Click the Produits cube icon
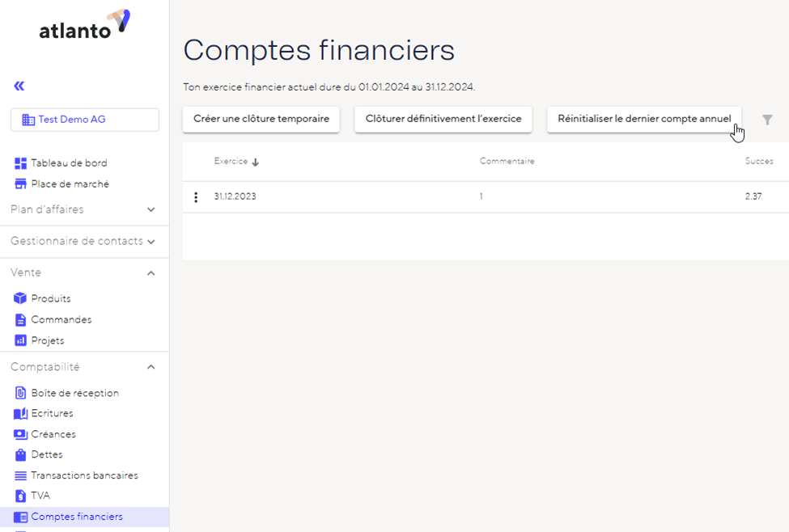Screen dimensions: 789x532 click(21, 298)
